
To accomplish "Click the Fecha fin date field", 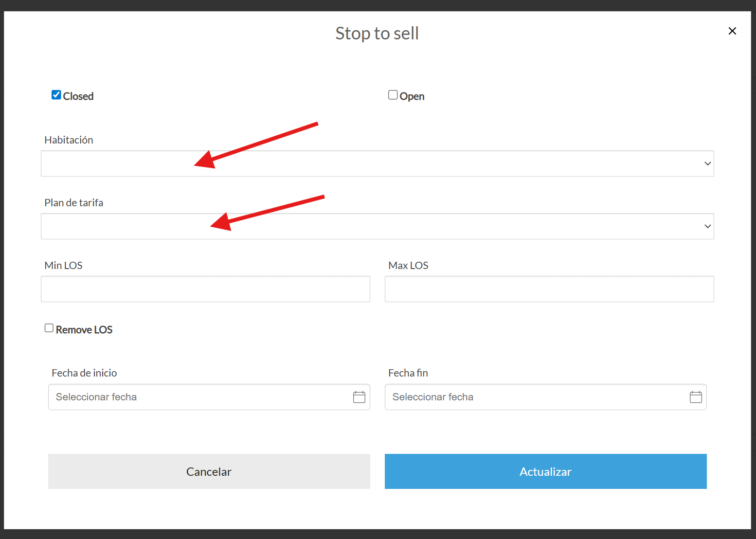I will pyautogui.click(x=535, y=397).
